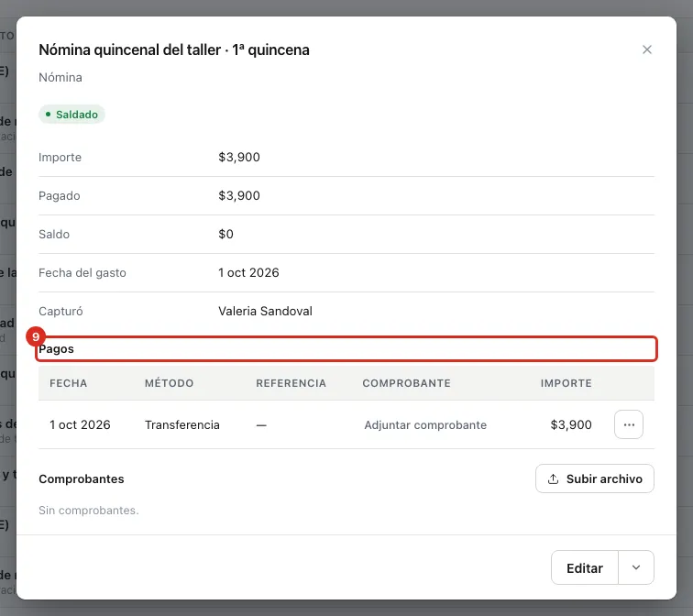Open the payment row more-options menu

point(629,424)
